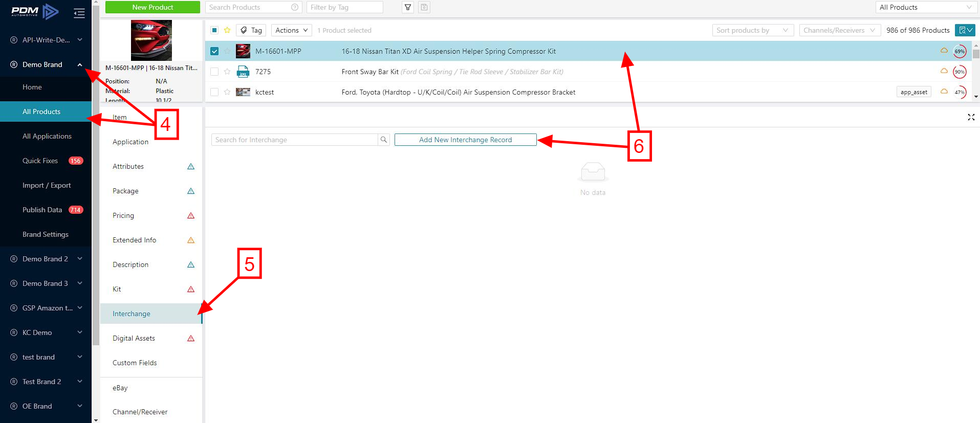The width and height of the screenshot is (980, 423).
Task: Star the 7275 product
Action: [227, 72]
